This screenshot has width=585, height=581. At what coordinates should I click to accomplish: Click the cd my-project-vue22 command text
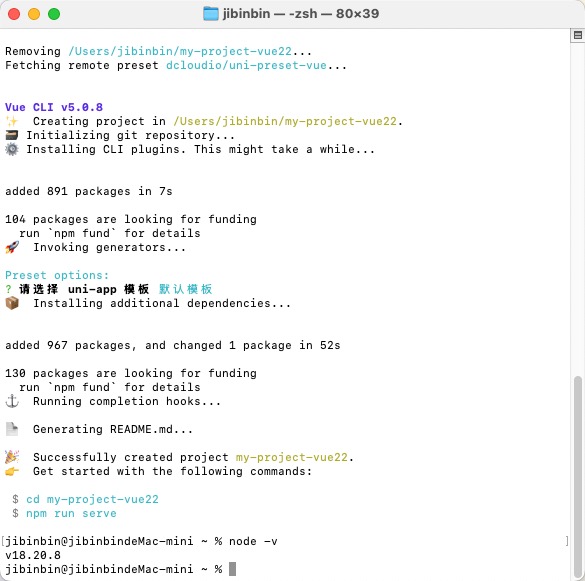coord(92,499)
